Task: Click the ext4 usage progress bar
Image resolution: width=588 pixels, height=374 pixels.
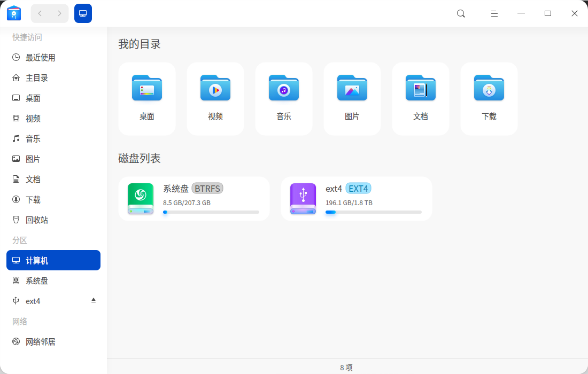Action: pos(374,212)
